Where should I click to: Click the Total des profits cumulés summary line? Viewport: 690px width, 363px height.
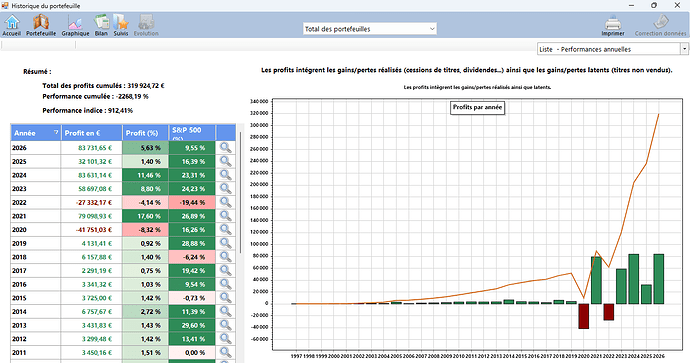[x=103, y=86]
